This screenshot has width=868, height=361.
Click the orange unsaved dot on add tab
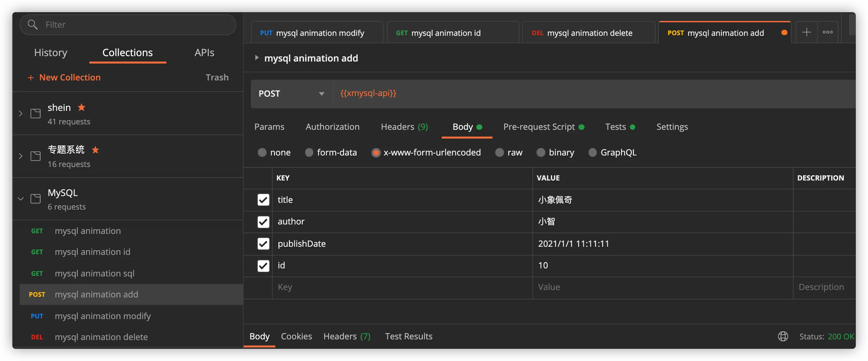pyautogui.click(x=784, y=32)
